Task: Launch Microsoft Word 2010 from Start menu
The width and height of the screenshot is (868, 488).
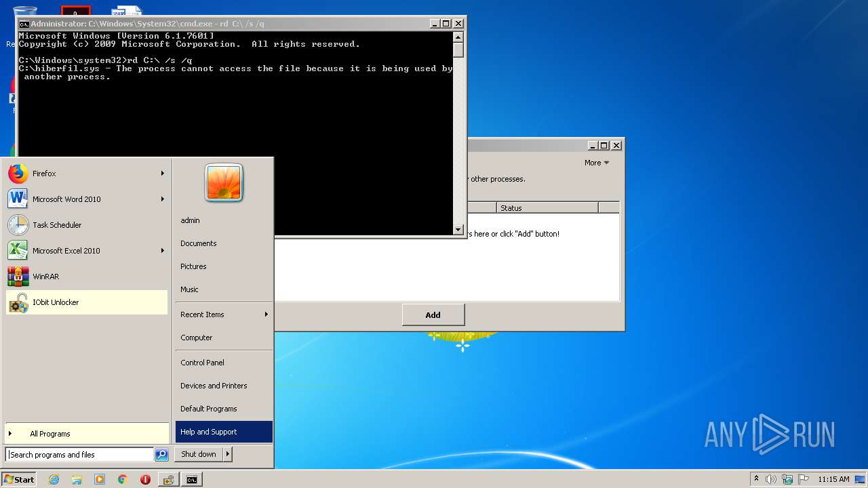Action: click(86, 199)
